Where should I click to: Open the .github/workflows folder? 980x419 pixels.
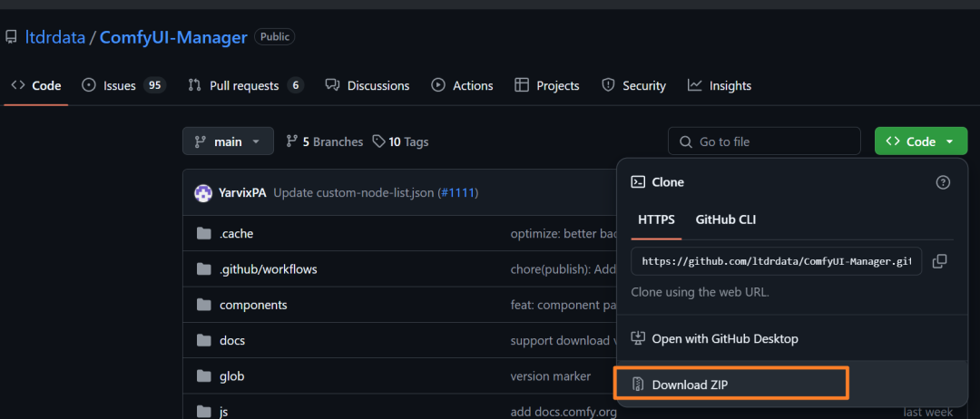click(x=268, y=269)
